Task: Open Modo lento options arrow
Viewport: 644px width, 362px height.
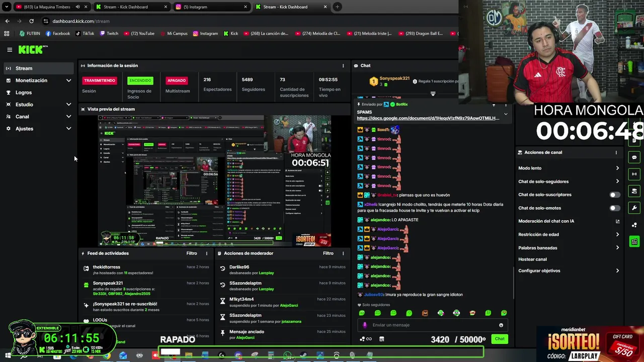Action: [x=617, y=168]
